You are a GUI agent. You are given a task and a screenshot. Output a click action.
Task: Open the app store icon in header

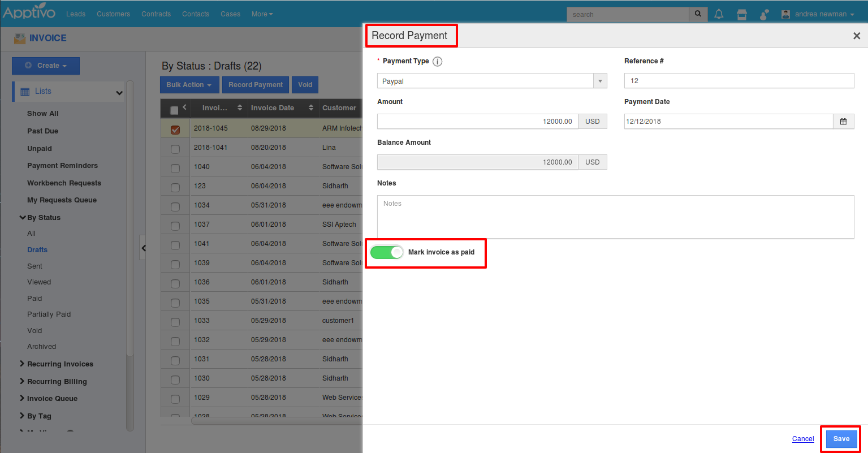pos(742,14)
